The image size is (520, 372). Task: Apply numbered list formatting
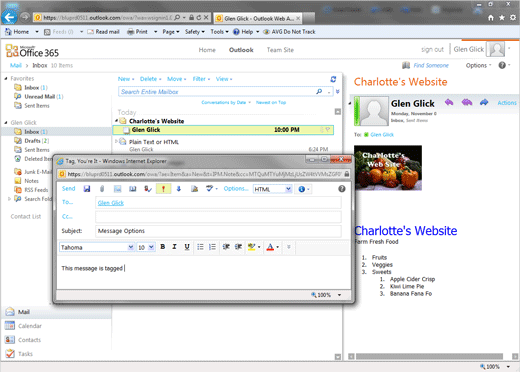(212, 247)
